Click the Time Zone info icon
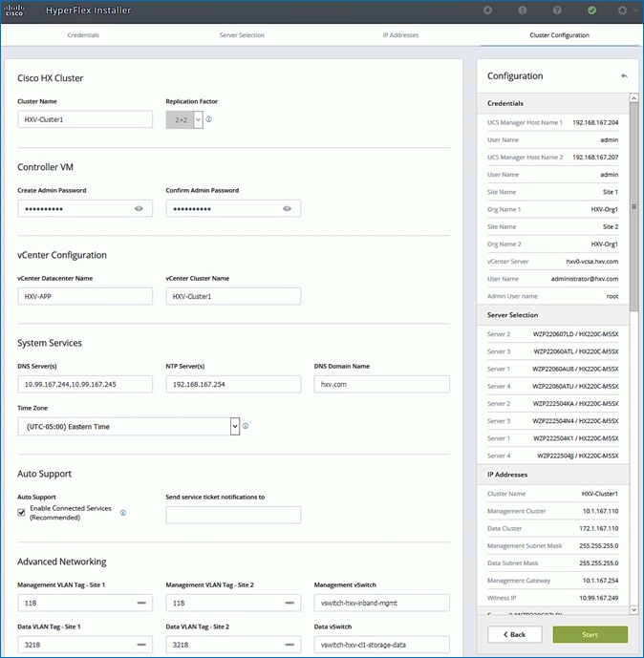This screenshot has width=644, height=658. click(246, 426)
